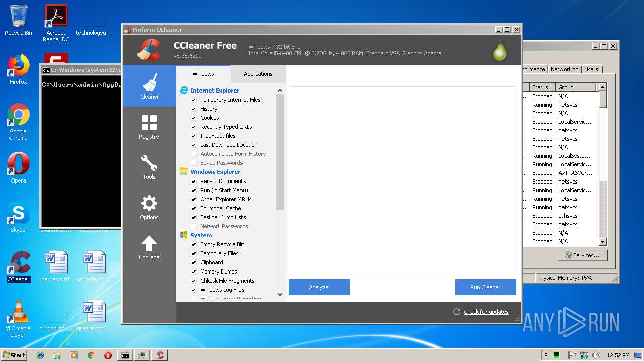644x362 pixels.
Task: Select the Opera desktop icon
Action: point(18,168)
